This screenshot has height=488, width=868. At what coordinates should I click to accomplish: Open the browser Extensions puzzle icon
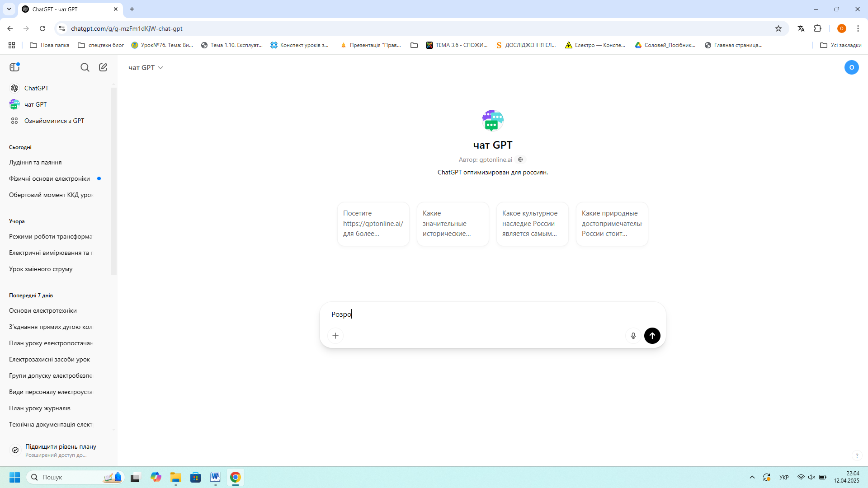[818, 28]
